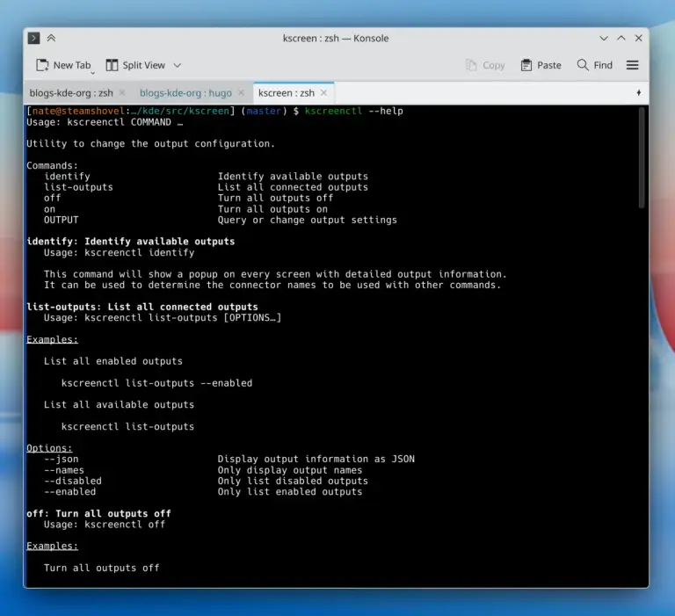The height and width of the screenshot is (616, 675).
Task: Minimize the Konsole window
Action: [604, 39]
